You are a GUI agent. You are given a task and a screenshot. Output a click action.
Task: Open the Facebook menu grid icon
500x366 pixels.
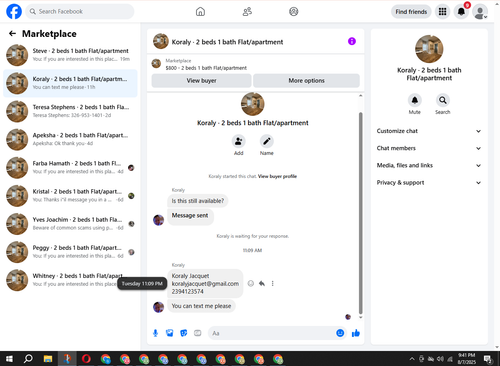[442, 12]
